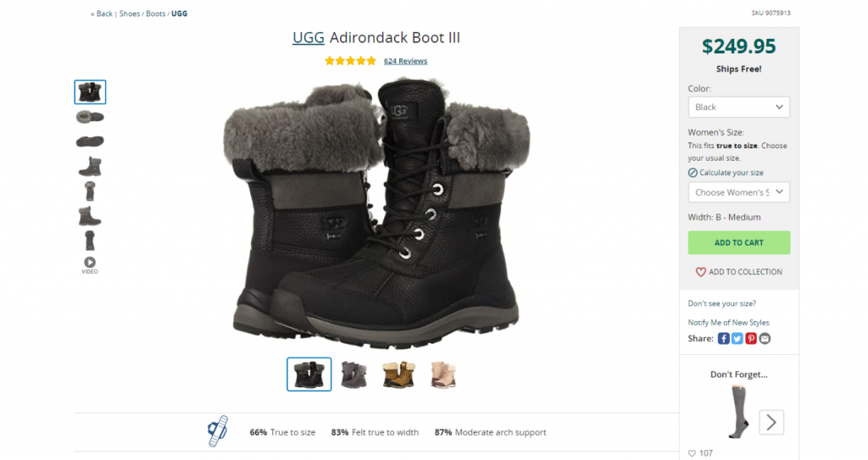The width and height of the screenshot is (868, 460).
Task: Advance the Don't Forget carousel arrow
Action: click(x=771, y=423)
